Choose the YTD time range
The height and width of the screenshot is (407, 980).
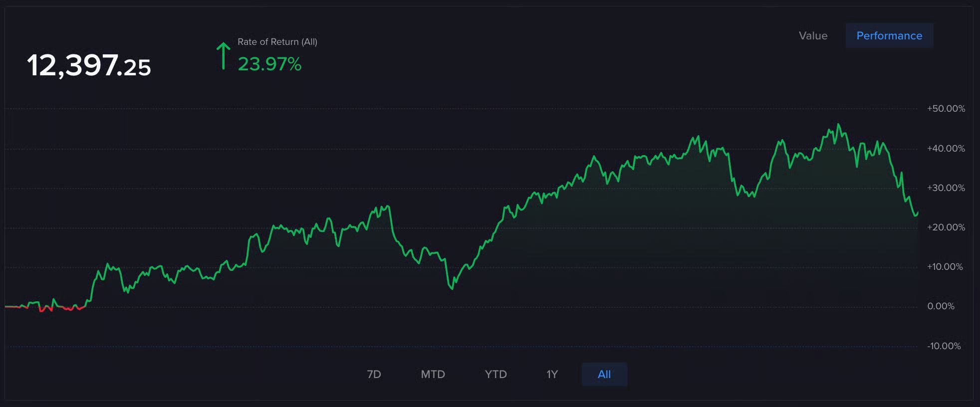point(495,374)
